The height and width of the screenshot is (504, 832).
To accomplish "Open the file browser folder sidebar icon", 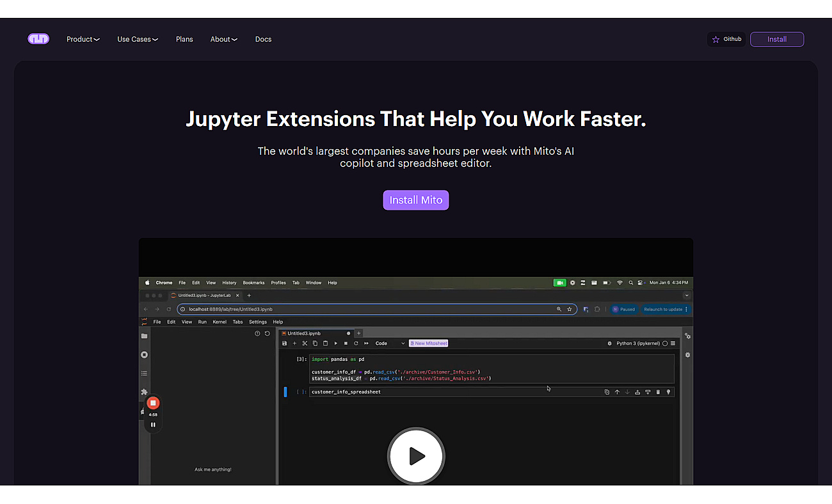I will tap(144, 336).
